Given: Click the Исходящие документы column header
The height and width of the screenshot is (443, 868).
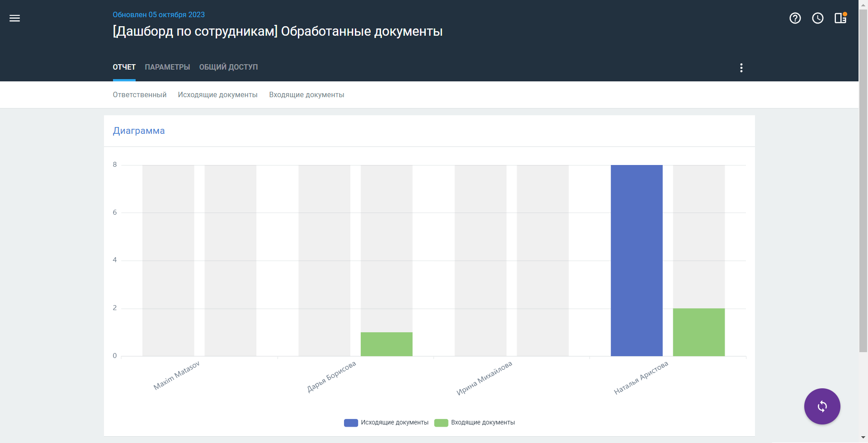Looking at the screenshot, I should coord(218,94).
